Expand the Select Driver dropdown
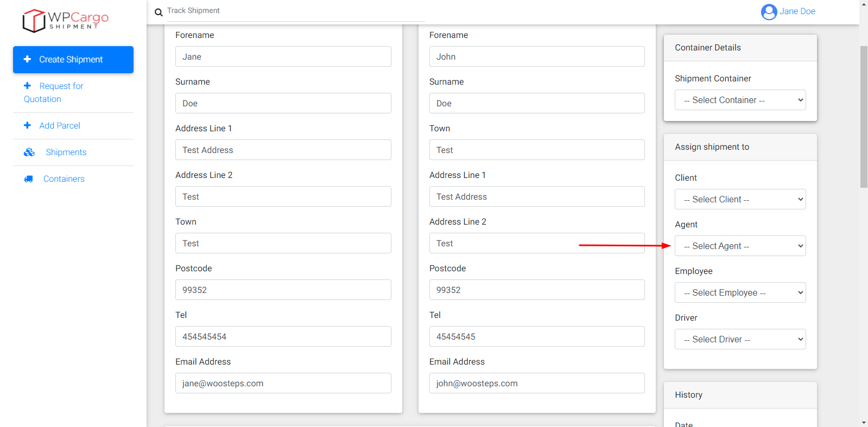The width and height of the screenshot is (868, 427). click(740, 339)
